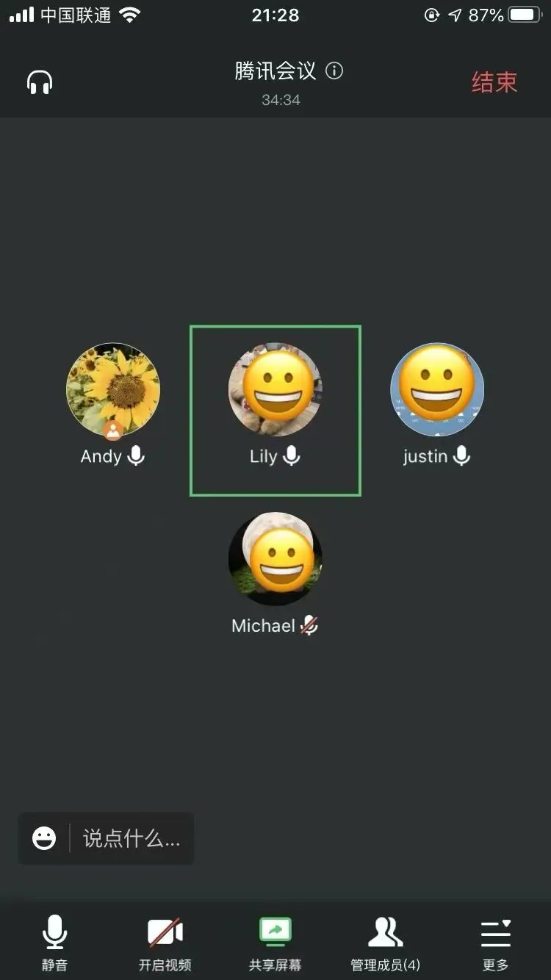Expand the 更多 menu
Screen dimensions: 551x980
click(x=495, y=943)
